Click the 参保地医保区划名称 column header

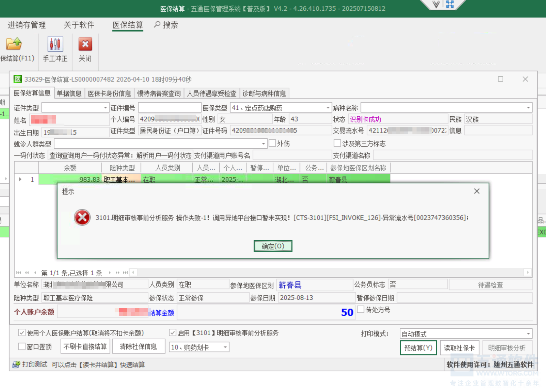358,168
